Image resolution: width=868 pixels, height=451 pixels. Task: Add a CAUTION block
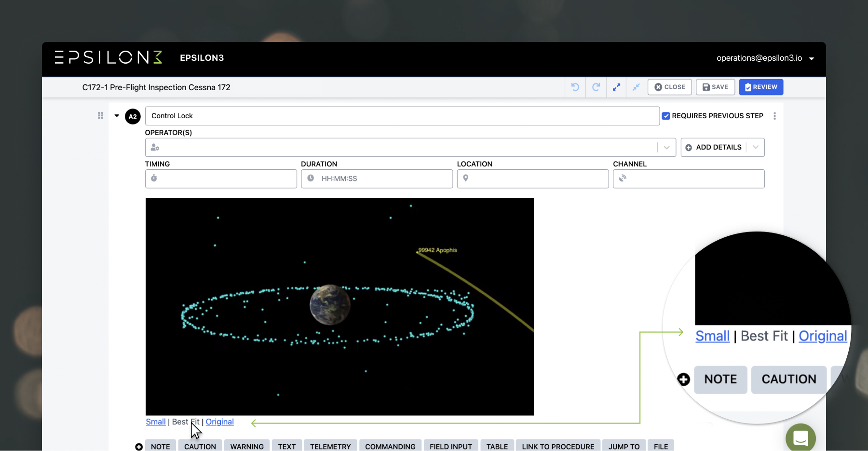click(x=200, y=446)
